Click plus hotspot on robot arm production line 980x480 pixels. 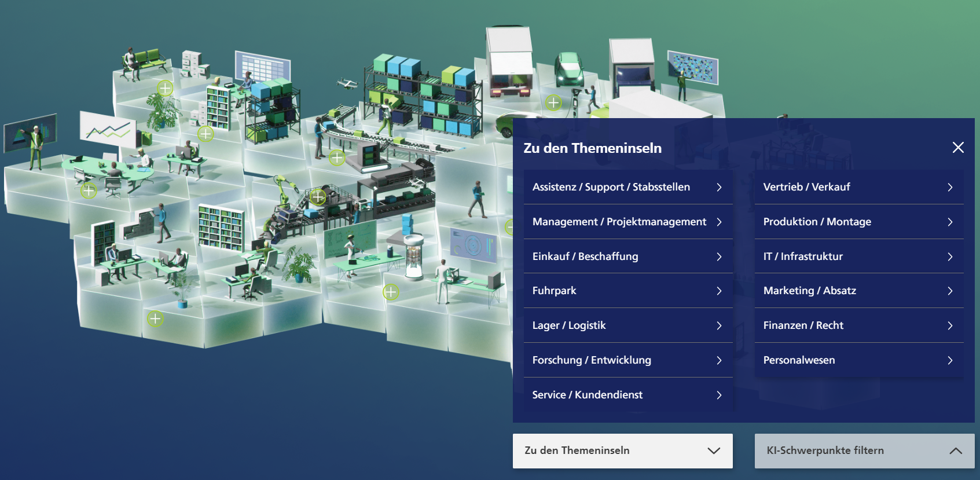[x=318, y=197]
